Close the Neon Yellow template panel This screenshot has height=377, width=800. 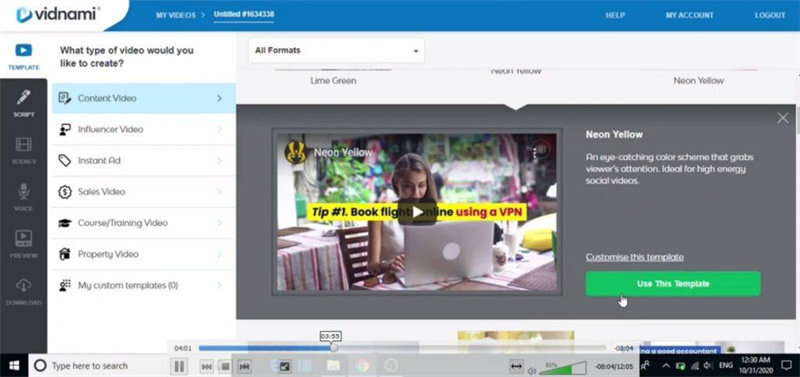(x=783, y=118)
